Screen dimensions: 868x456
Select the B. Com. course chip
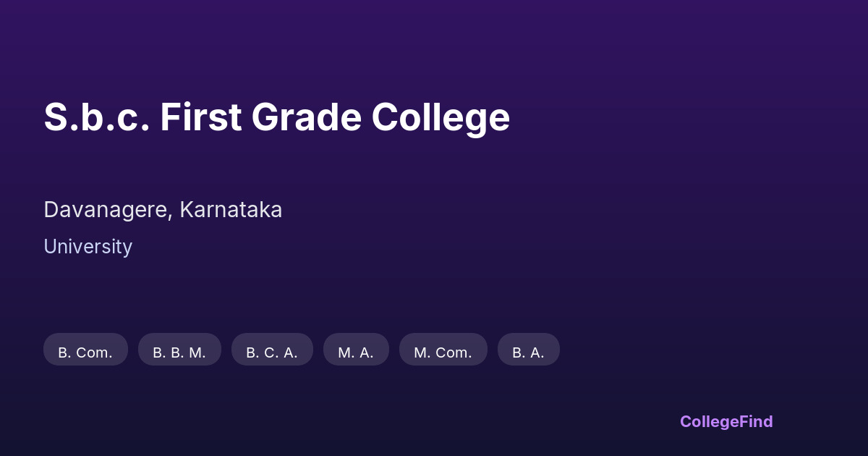point(85,350)
